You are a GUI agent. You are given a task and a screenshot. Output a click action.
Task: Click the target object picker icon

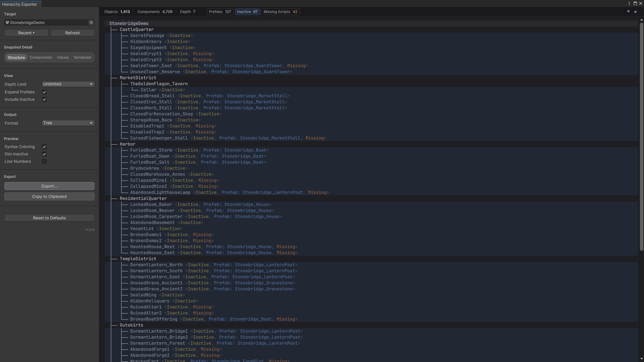91,22
